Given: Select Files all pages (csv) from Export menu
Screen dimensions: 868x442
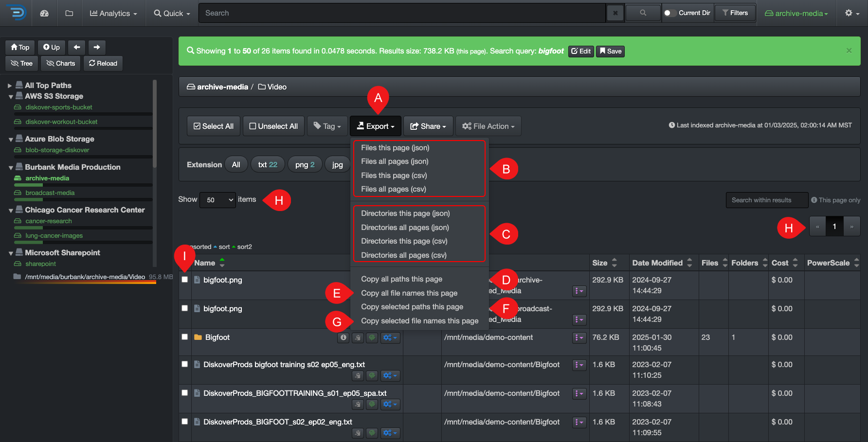Looking at the screenshot, I should [393, 189].
